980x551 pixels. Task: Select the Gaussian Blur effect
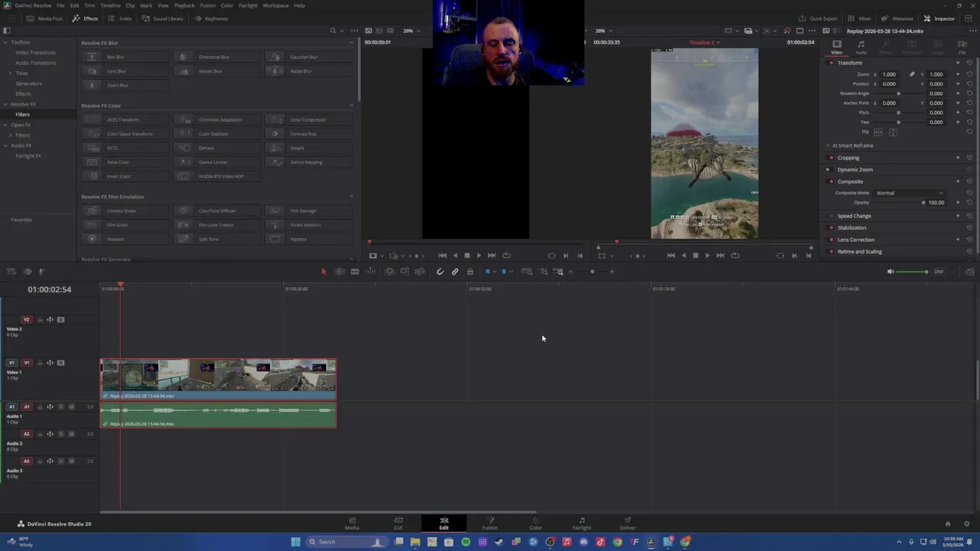pos(309,57)
